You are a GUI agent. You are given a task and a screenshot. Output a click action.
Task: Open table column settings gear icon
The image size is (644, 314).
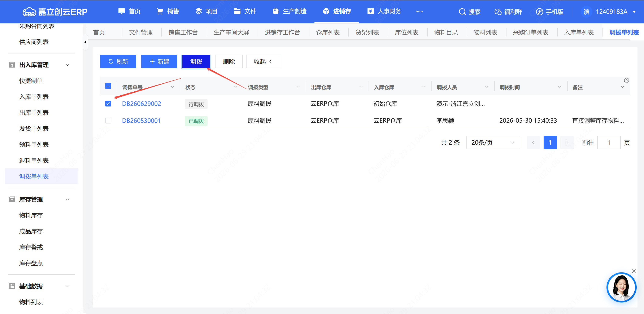coord(626,80)
